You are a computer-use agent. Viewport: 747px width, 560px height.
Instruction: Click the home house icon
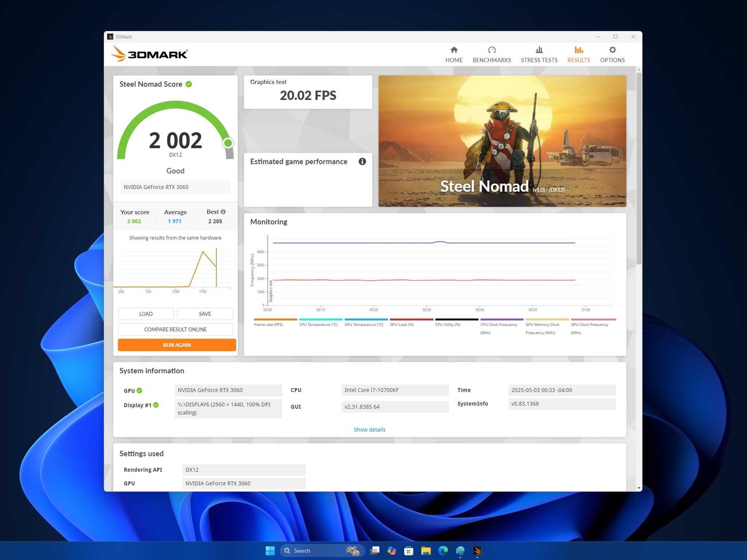click(x=454, y=50)
